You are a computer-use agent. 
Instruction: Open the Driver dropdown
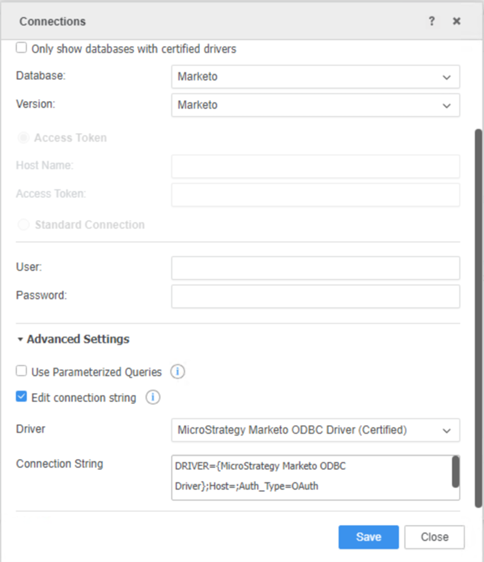315,430
